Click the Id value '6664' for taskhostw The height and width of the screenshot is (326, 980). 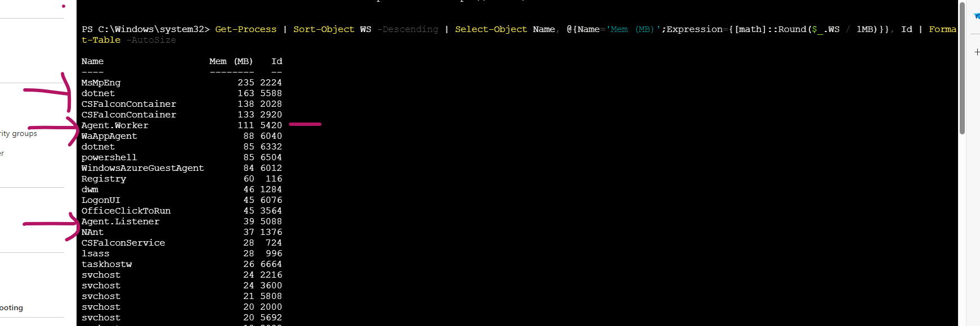point(271,264)
